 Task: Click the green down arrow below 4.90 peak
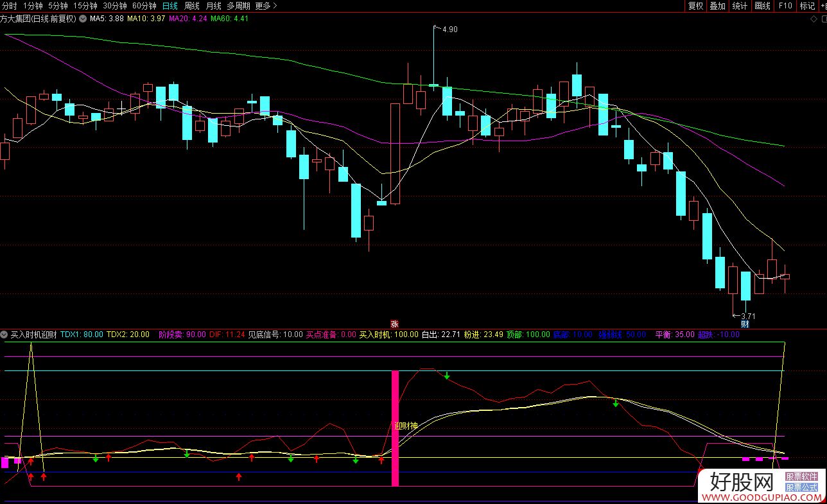pos(447,375)
